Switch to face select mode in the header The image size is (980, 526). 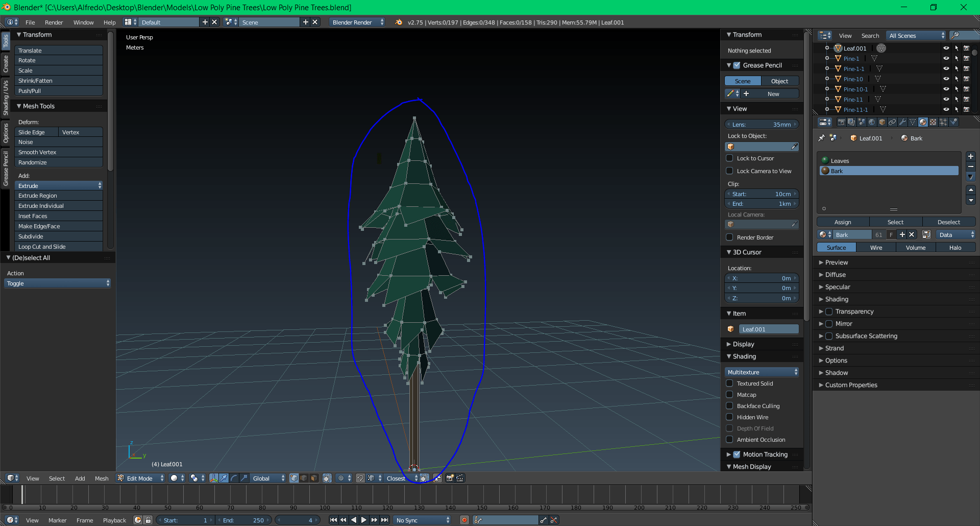click(313, 478)
